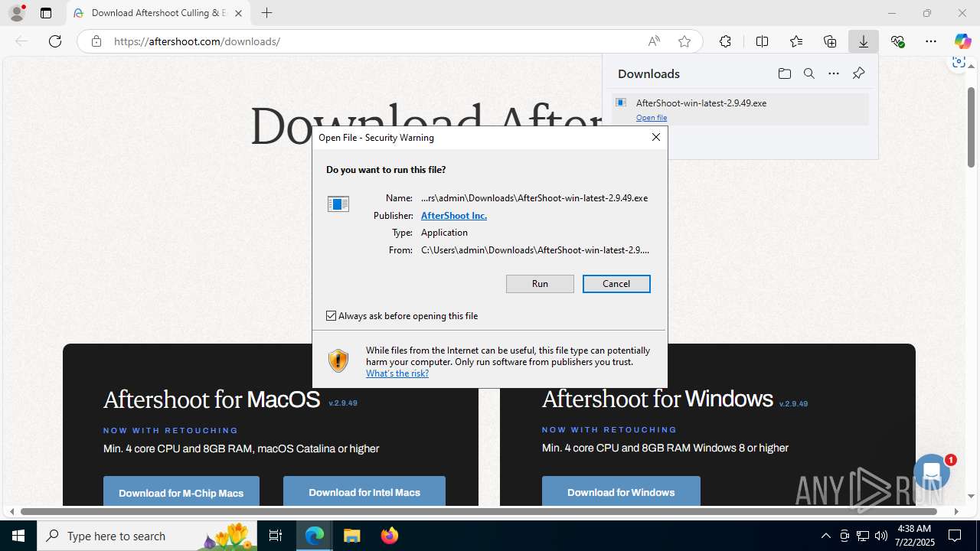Click the Edge profile avatar icon

(x=17, y=13)
